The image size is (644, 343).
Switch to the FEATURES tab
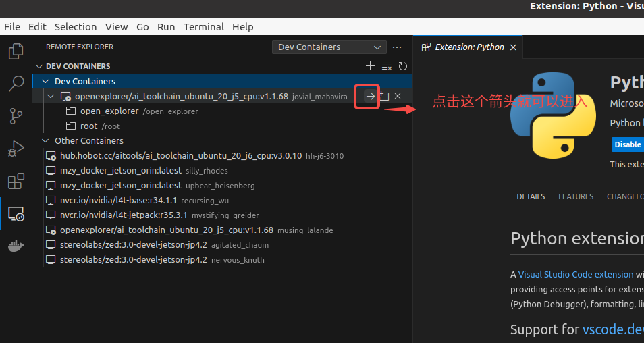pyautogui.click(x=576, y=196)
